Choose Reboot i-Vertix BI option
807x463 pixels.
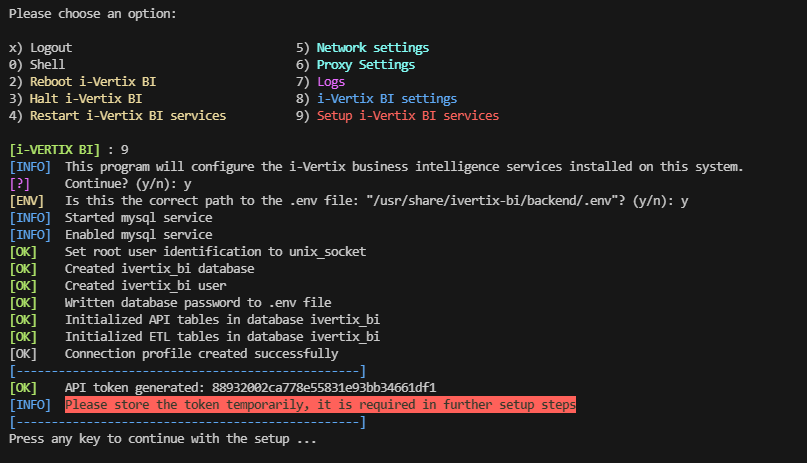(x=82, y=82)
